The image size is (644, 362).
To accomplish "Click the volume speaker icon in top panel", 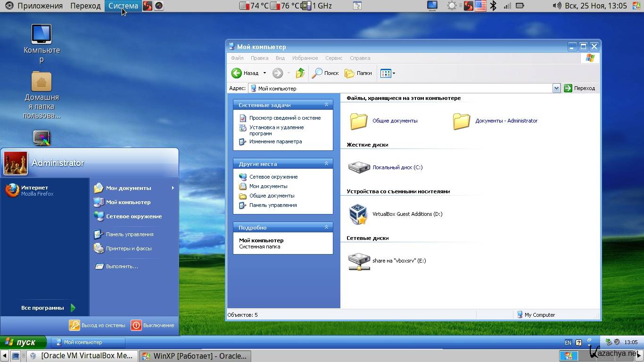I will (557, 6).
